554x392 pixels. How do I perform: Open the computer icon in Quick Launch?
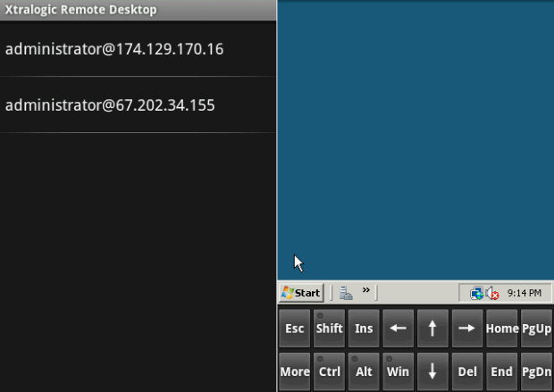[346, 293]
